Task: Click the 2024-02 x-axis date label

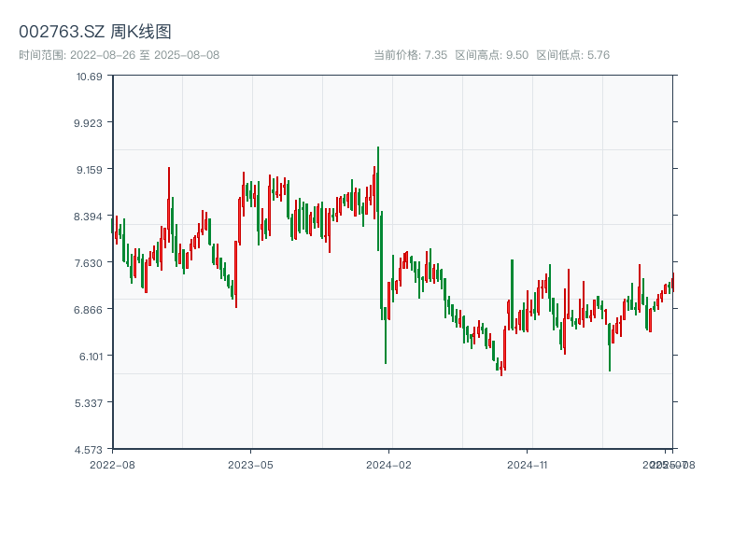Action: click(x=388, y=464)
